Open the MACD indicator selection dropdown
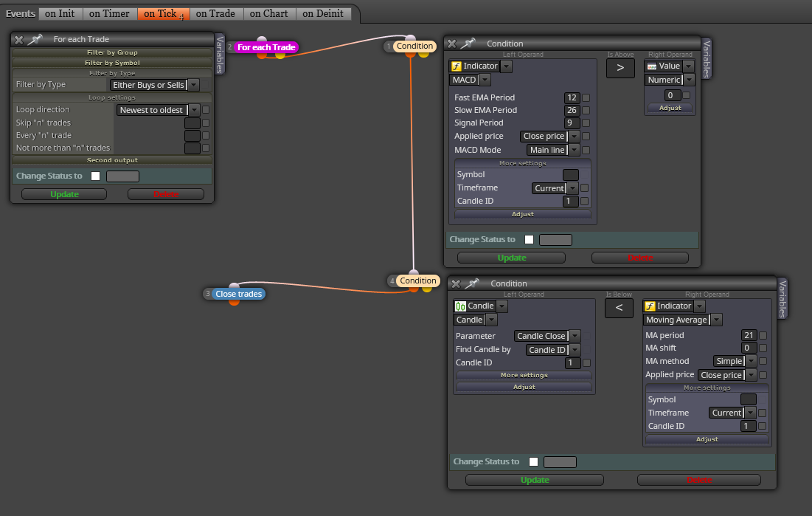The width and height of the screenshot is (812, 516). point(470,80)
